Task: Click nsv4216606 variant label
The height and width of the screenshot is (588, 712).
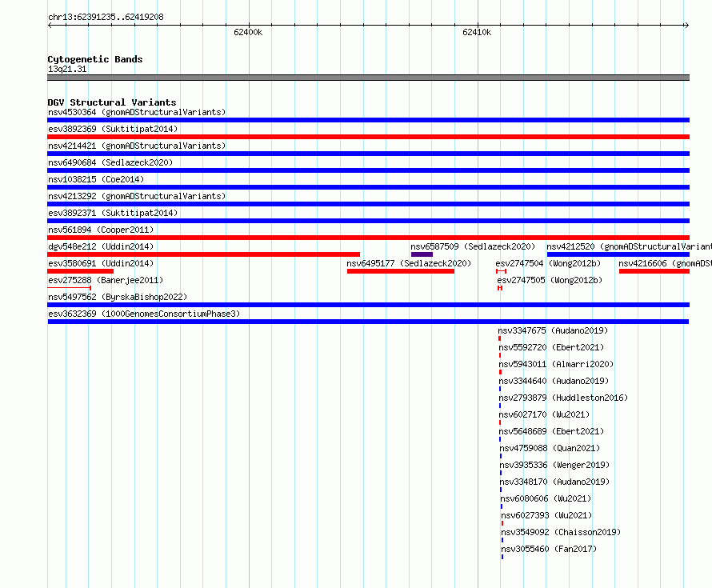Action: pyautogui.click(x=665, y=263)
